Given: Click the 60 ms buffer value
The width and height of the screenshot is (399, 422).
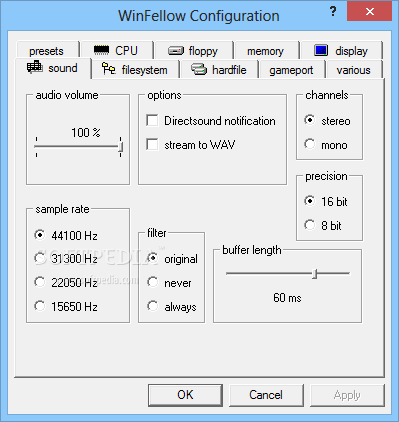Looking at the screenshot, I should [x=287, y=297].
